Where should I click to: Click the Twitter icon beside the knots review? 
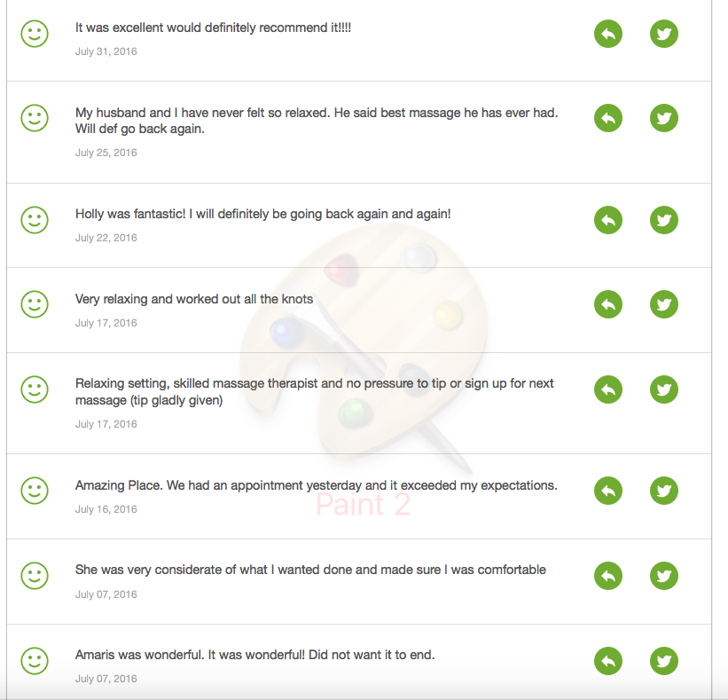click(x=663, y=303)
